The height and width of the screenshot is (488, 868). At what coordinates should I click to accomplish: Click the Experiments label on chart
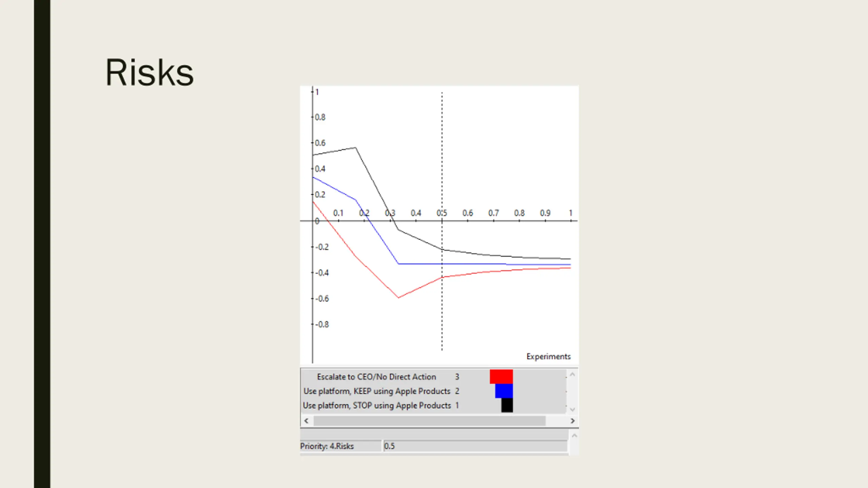548,357
